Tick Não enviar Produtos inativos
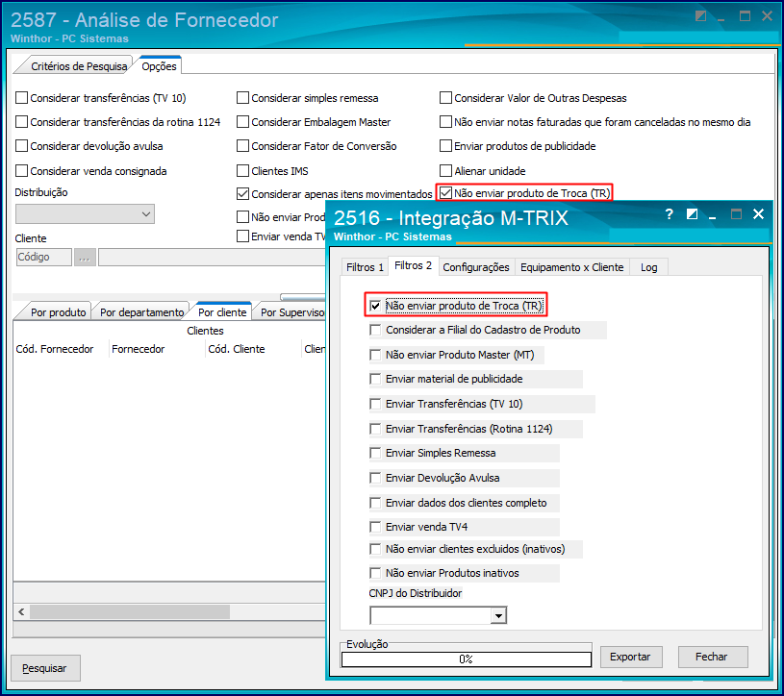 point(375,573)
